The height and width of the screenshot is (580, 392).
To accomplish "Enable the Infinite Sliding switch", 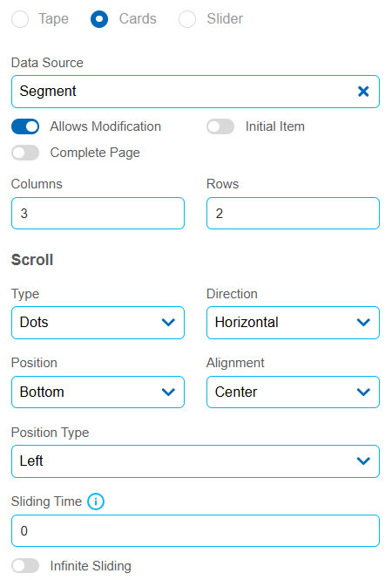I will 25,566.
